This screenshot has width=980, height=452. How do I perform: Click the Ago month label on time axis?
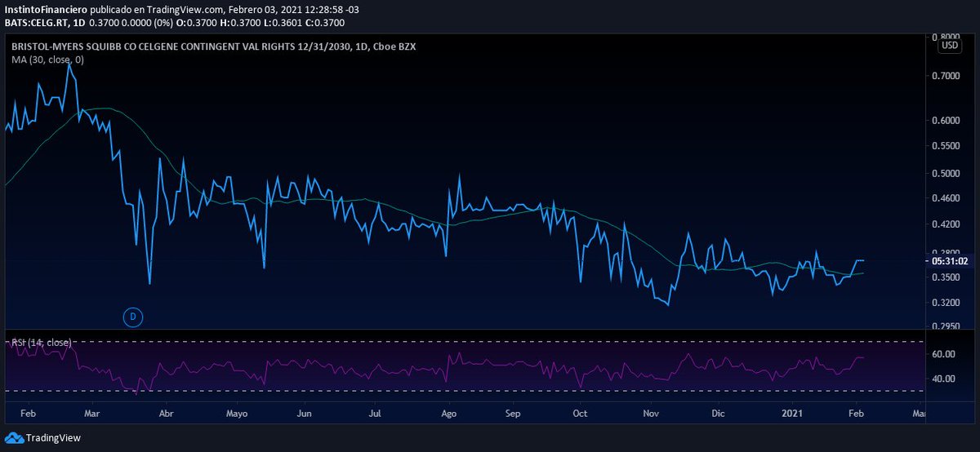coord(449,414)
